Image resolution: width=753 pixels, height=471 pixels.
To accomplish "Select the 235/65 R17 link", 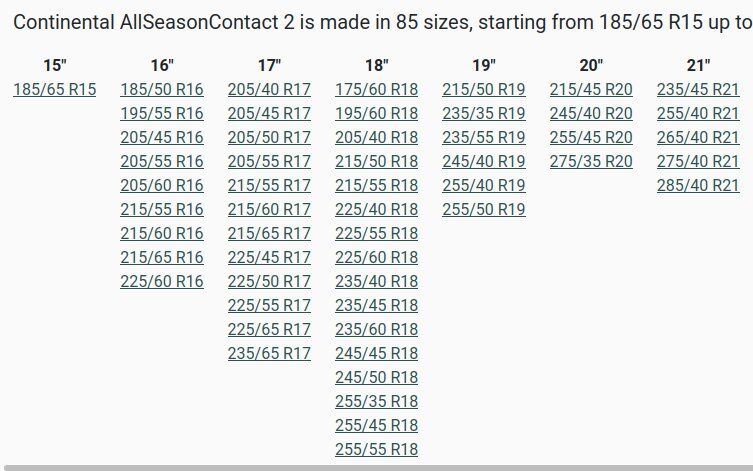I will 269,354.
